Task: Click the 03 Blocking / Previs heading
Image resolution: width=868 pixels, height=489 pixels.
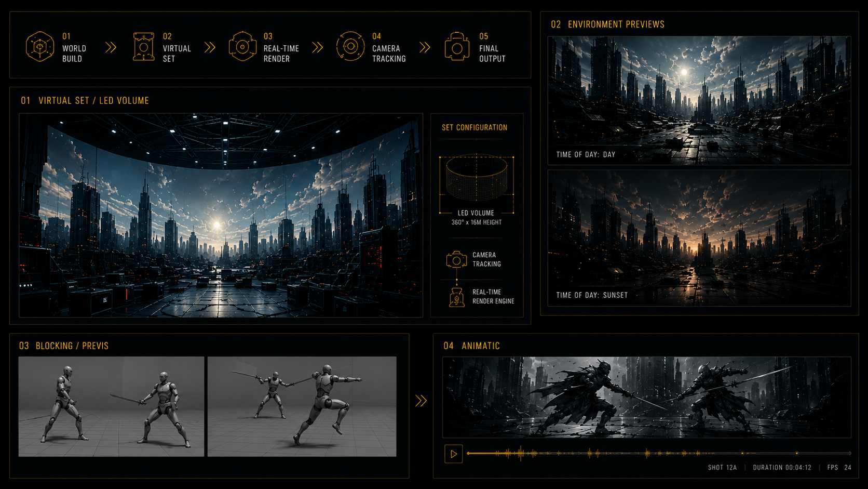Action: coord(64,346)
